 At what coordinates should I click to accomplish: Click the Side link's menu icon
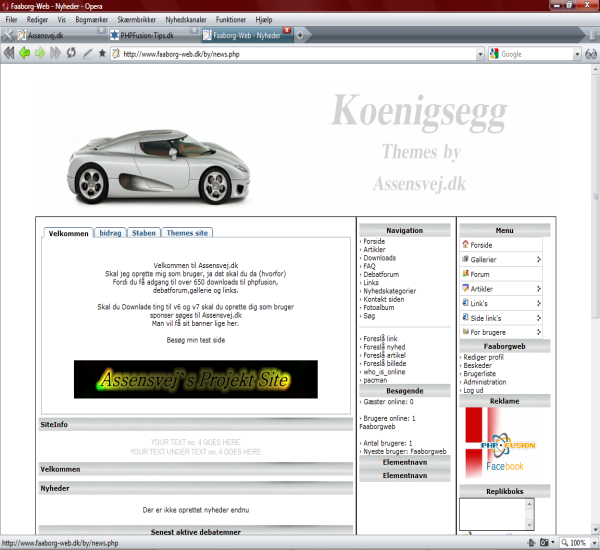coord(465,317)
